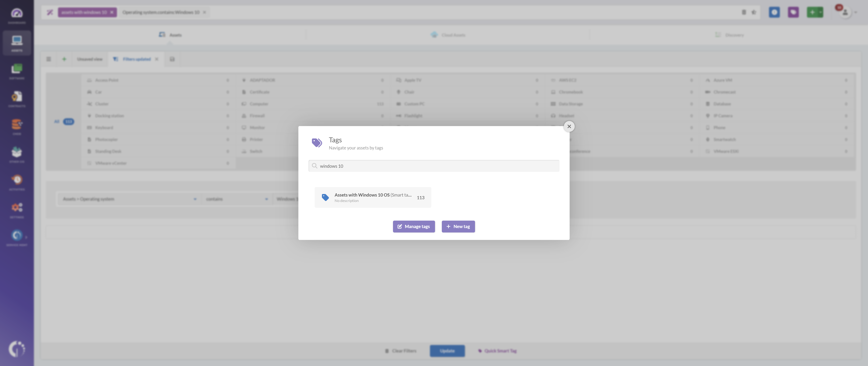Click the Quick Smart Tag link
Viewport: 868px width, 366px height.
pyautogui.click(x=497, y=351)
